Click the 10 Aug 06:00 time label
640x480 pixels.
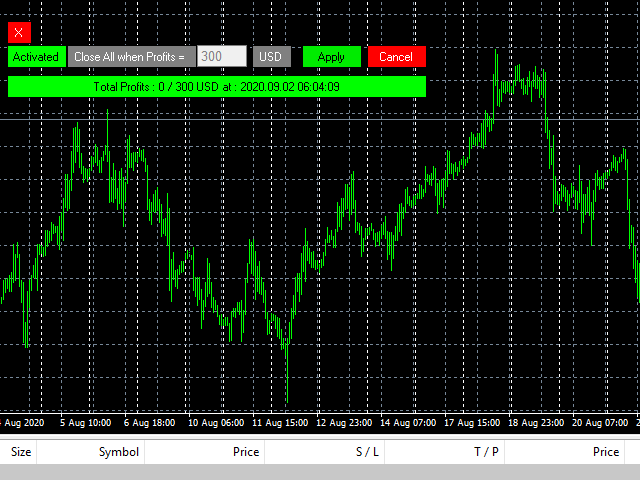coord(216,423)
